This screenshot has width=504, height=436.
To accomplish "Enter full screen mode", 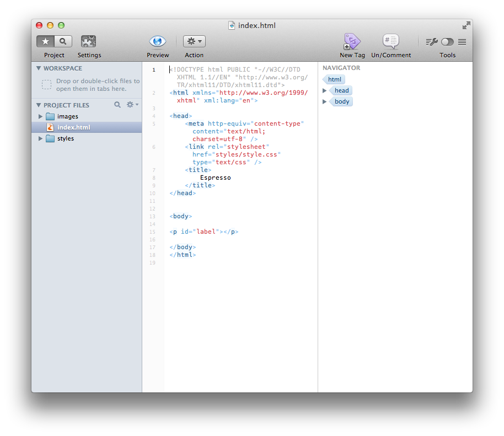I will point(467,25).
